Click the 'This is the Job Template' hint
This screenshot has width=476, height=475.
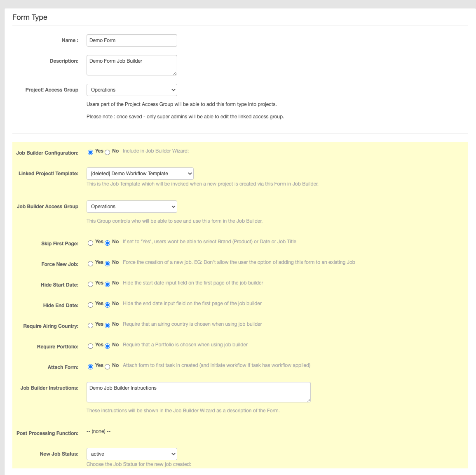pyautogui.click(x=202, y=184)
